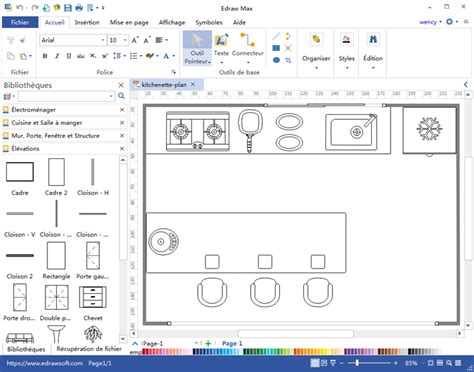Switch to the Affichage tab
The image size is (474, 372).
172,22
